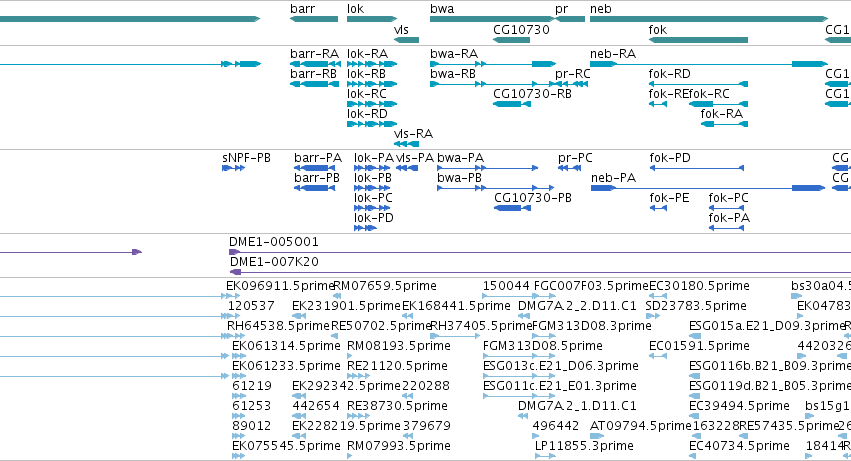Screen dimensions: 851x461
Task: Click EST EC39494.5prime
Action: point(739,406)
